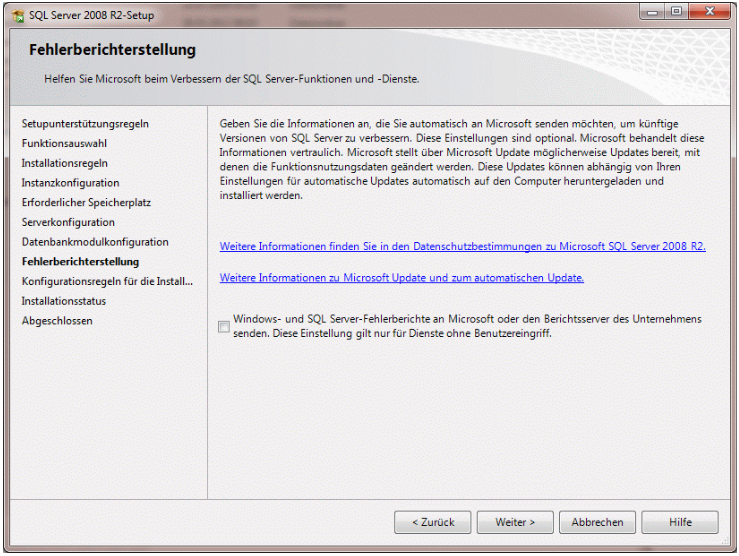Close the SQL Server 2008 R2-Setup window
The width and height of the screenshot is (739, 556).
tap(709, 12)
